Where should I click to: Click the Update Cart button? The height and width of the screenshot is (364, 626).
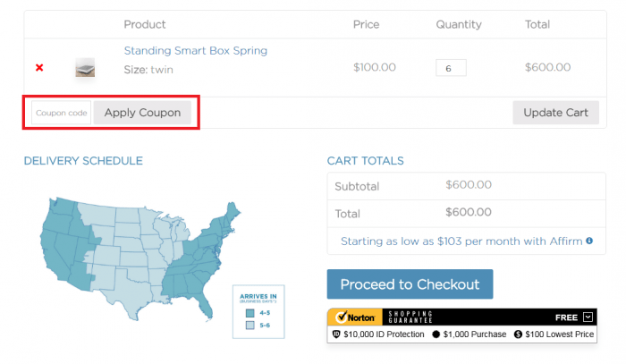555,113
